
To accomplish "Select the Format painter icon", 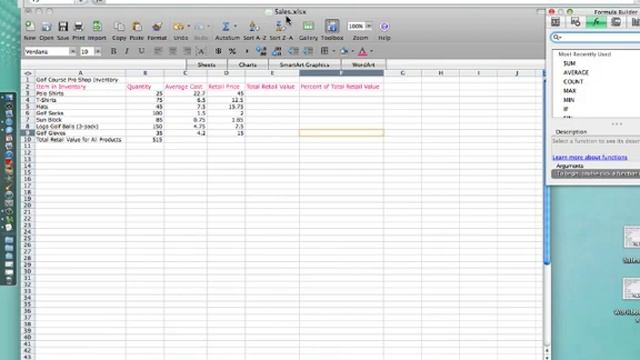I will coord(157,27).
